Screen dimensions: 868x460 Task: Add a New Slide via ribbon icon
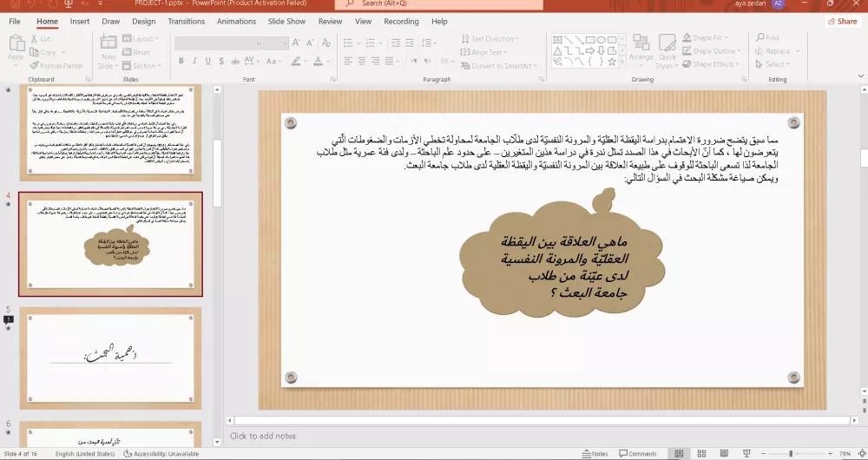coord(108,43)
